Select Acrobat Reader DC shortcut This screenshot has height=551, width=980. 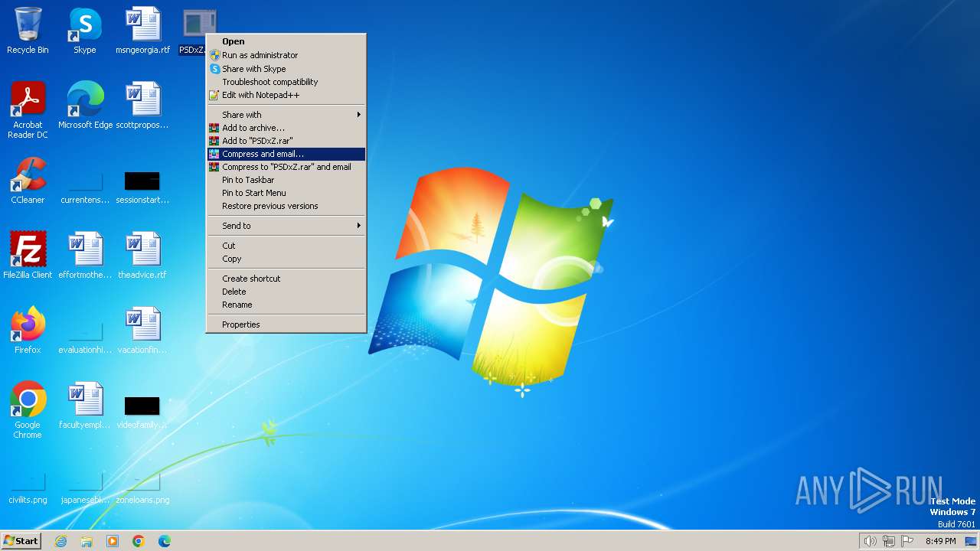click(28, 110)
